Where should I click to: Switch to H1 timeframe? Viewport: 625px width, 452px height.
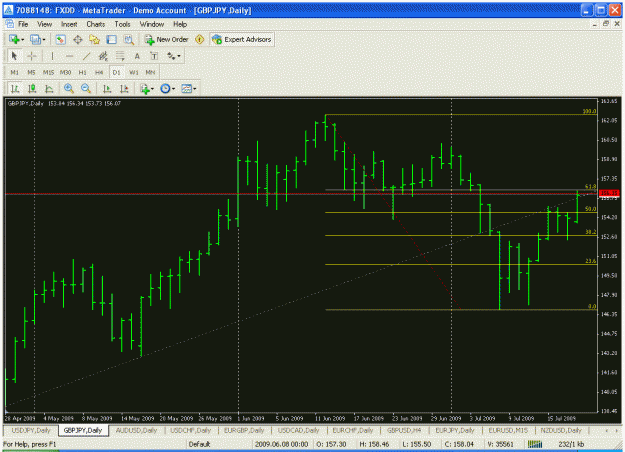[x=83, y=73]
